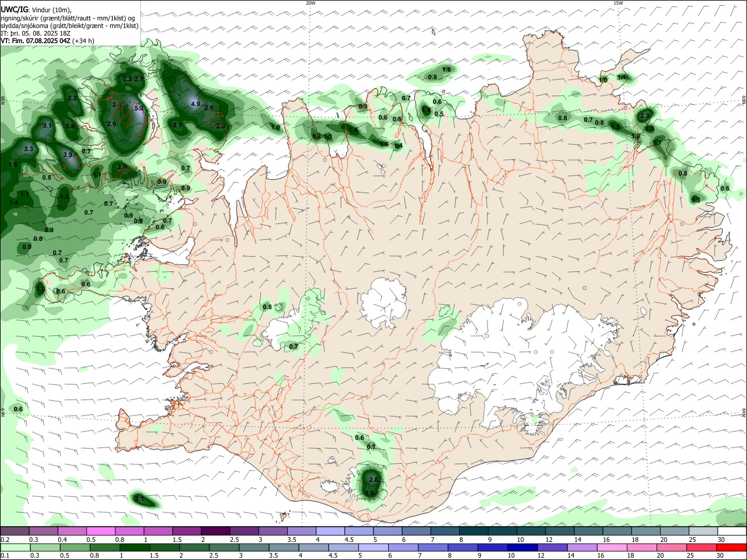Pick the lower-row dark blue swatch between 10 and 12
This screenshot has height=560, width=747.
pos(521,547)
